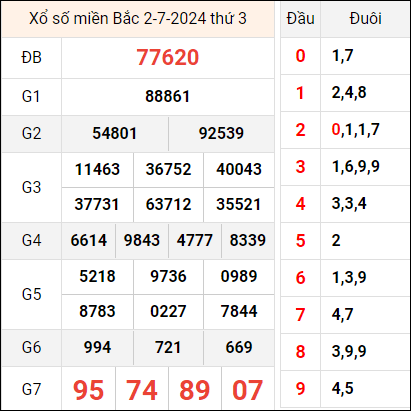Click the G3 number 35521

tap(239, 204)
